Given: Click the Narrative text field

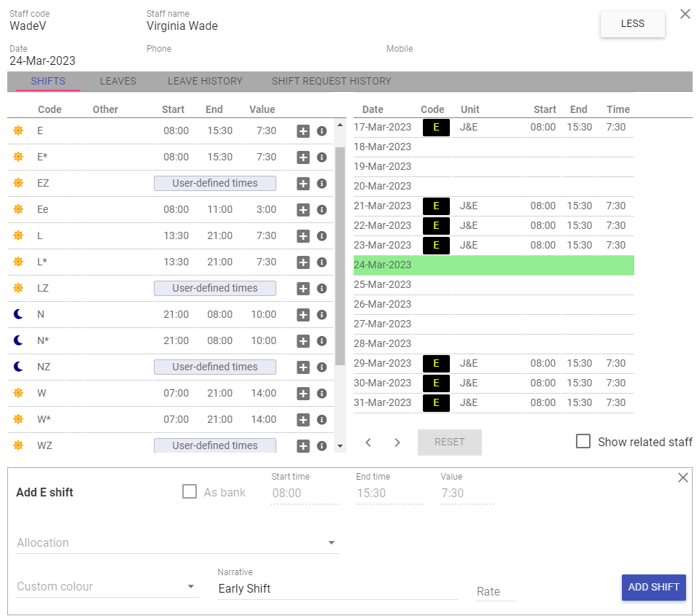Looking at the screenshot, I should click(338, 588).
